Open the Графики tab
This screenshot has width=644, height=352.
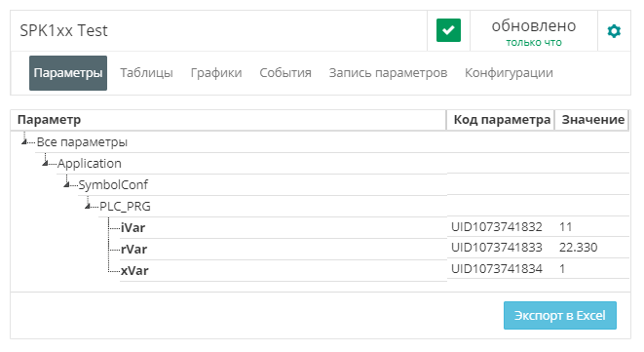click(216, 73)
